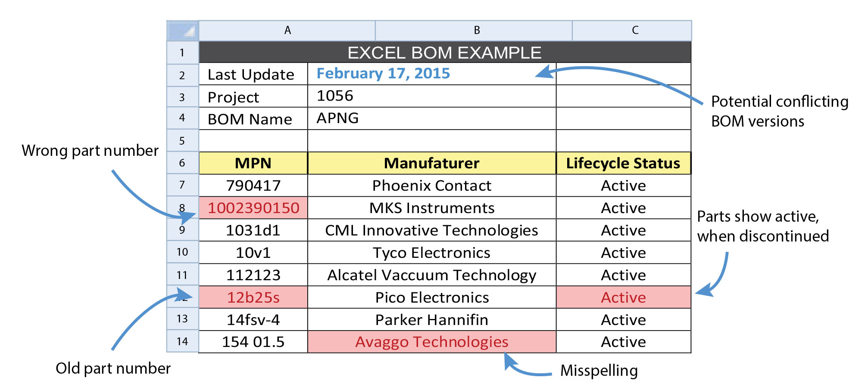Select MPN cell 1031d1
Viewport: 868px width, 390px height.
click(x=253, y=230)
